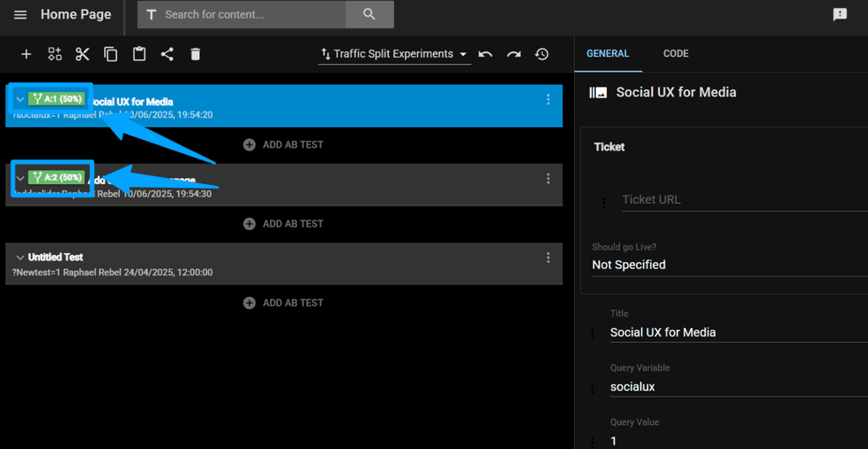Screen dimensions: 868x449
Task: Copy the selected test
Action: [x=111, y=54]
